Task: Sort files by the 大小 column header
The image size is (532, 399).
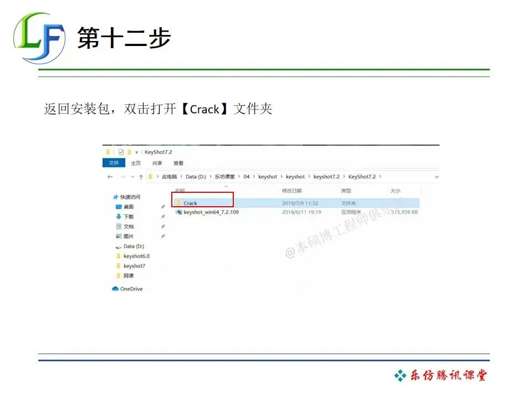Action: point(395,191)
